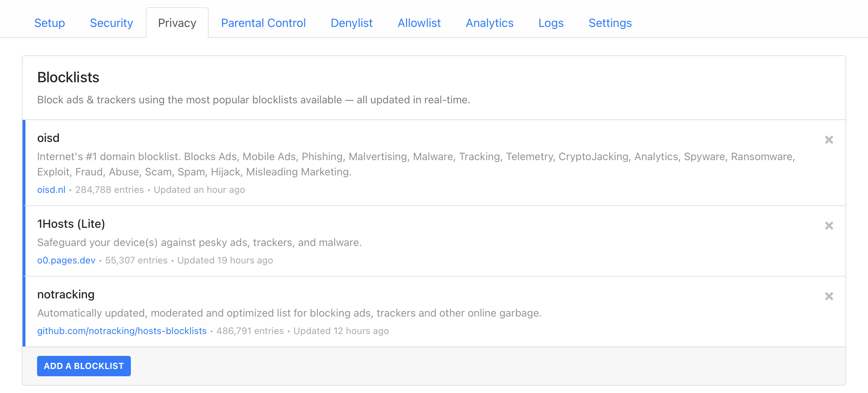868x393 pixels.
Task: Go to the Parental Control tab
Action: point(263,23)
